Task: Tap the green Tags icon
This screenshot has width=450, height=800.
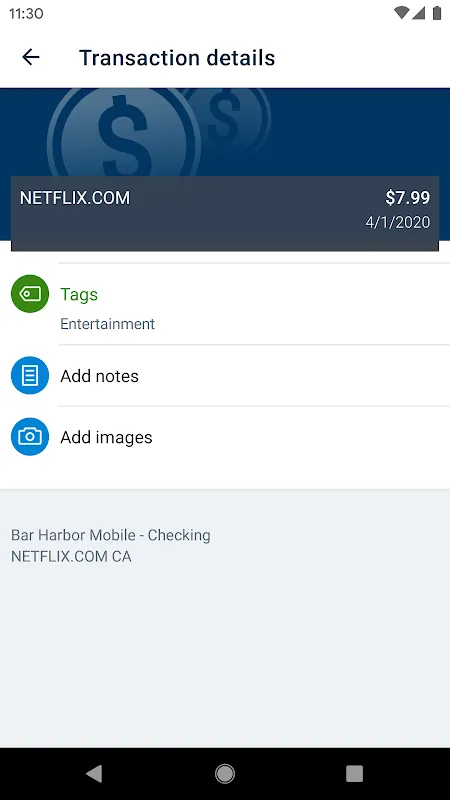Action: (x=30, y=294)
